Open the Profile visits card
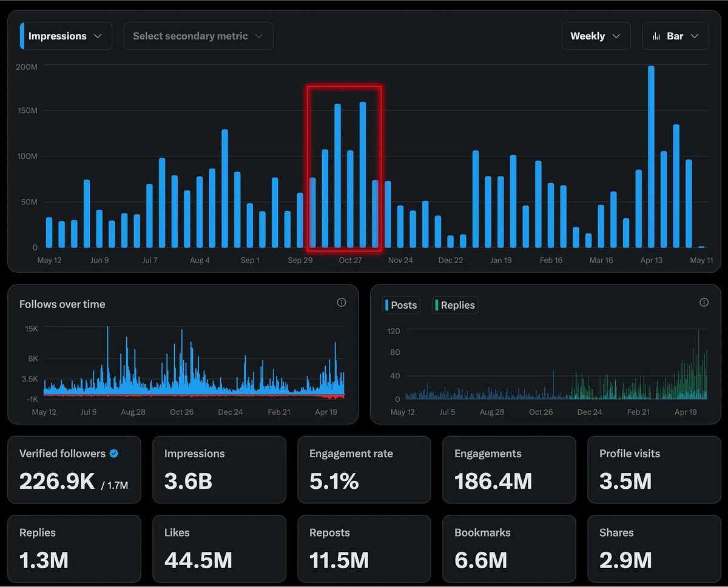Viewport: 728px width, 587px height. click(654, 470)
